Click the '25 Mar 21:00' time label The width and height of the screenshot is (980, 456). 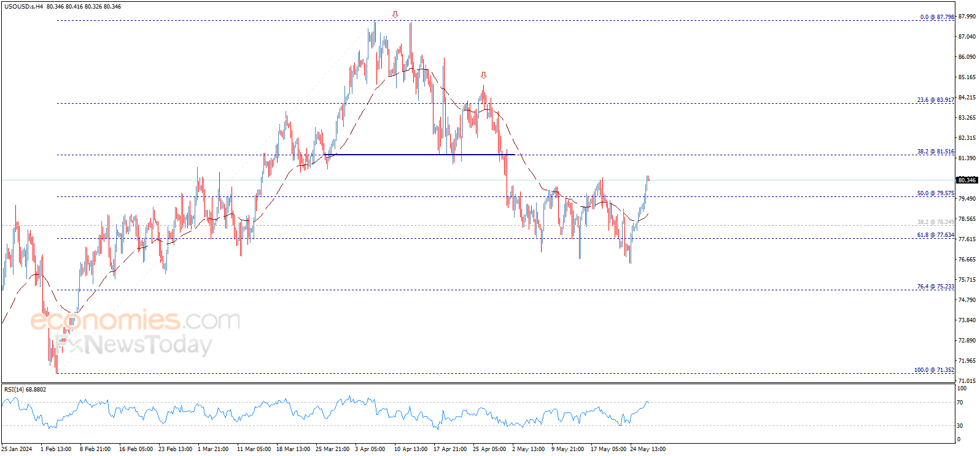click(332, 449)
